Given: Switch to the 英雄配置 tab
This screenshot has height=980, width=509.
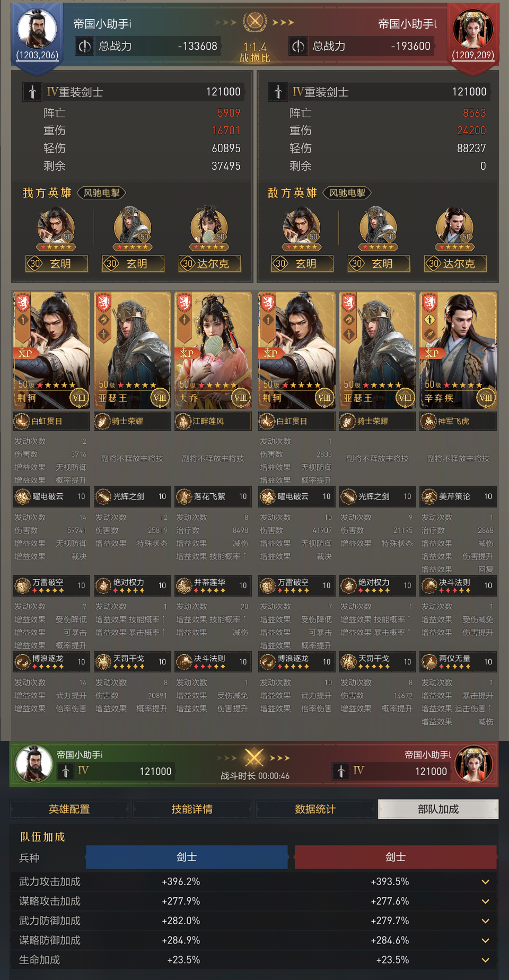Looking at the screenshot, I should click(69, 809).
